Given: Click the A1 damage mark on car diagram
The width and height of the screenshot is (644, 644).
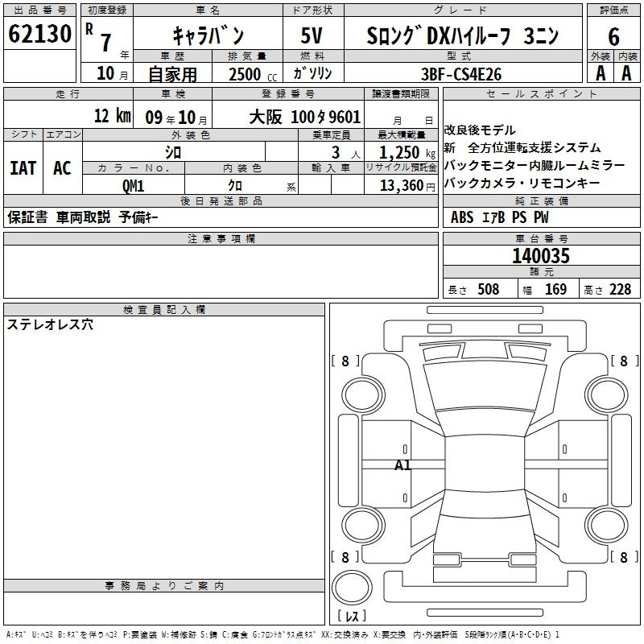Looking at the screenshot, I should [402, 465].
